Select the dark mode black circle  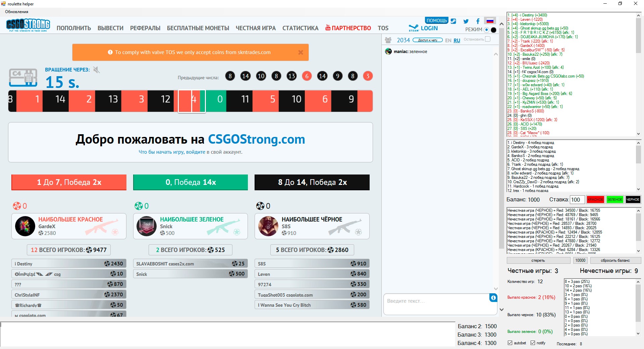tap(493, 30)
